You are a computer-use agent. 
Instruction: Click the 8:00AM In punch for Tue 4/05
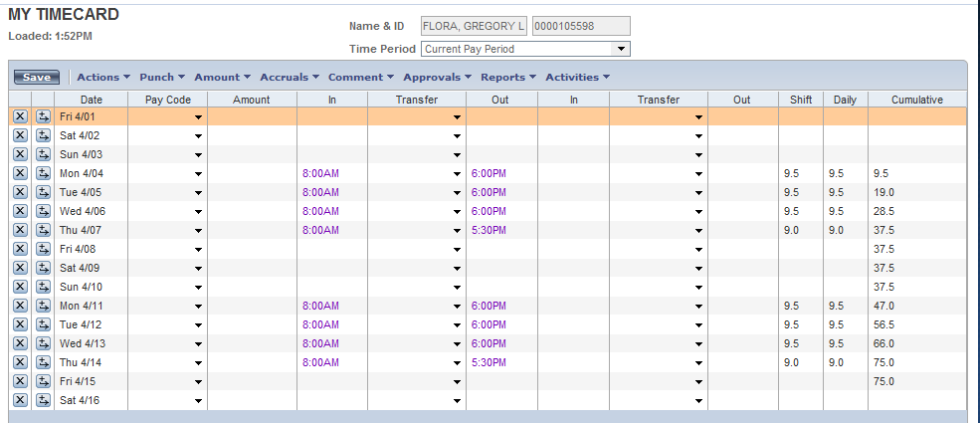[x=320, y=192]
